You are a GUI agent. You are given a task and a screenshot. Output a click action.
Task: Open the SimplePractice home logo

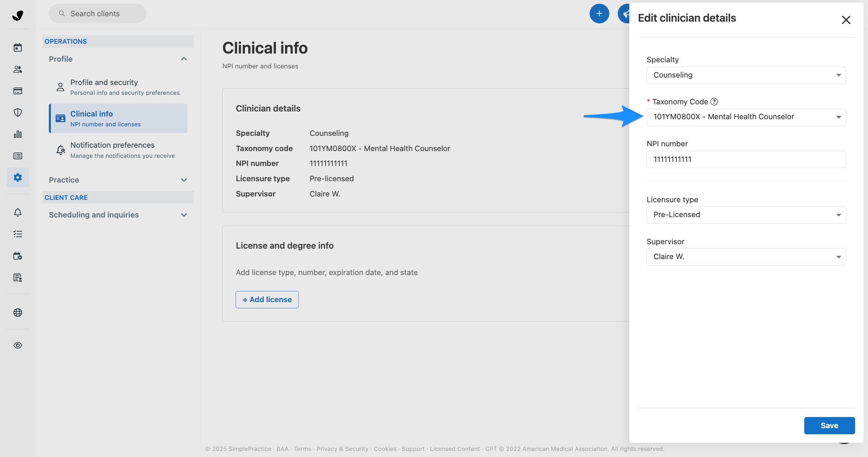pyautogui.click(x=18, y=15)
